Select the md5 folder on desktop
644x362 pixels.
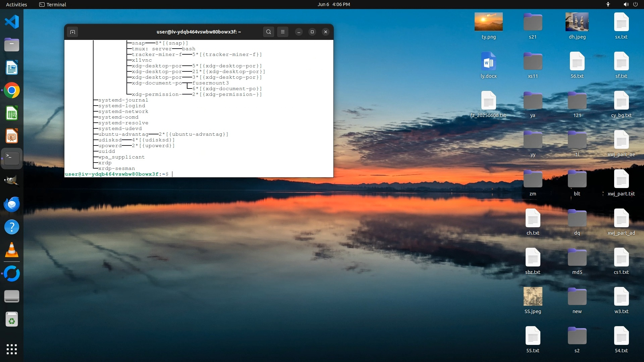tap(577, 258)
